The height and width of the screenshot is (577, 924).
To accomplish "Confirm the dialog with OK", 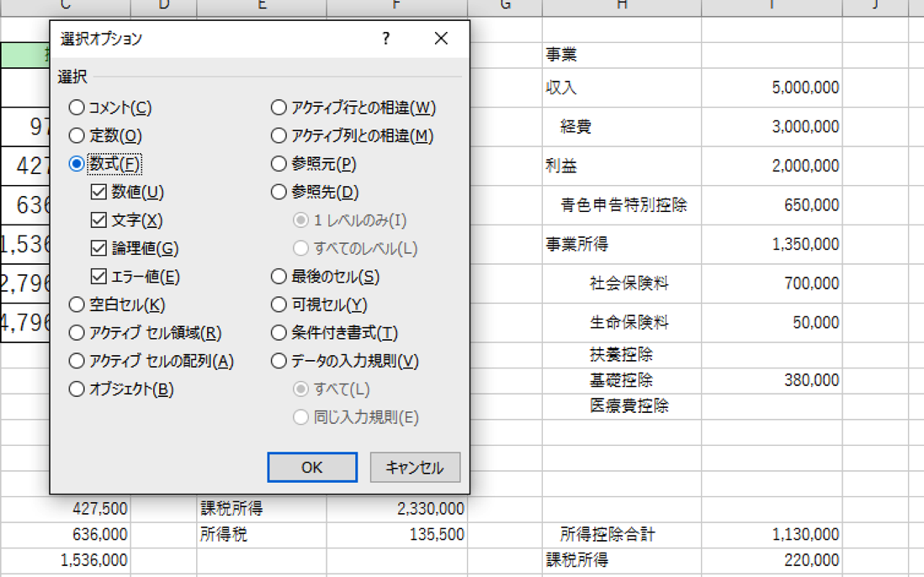I will pos(312,468).
